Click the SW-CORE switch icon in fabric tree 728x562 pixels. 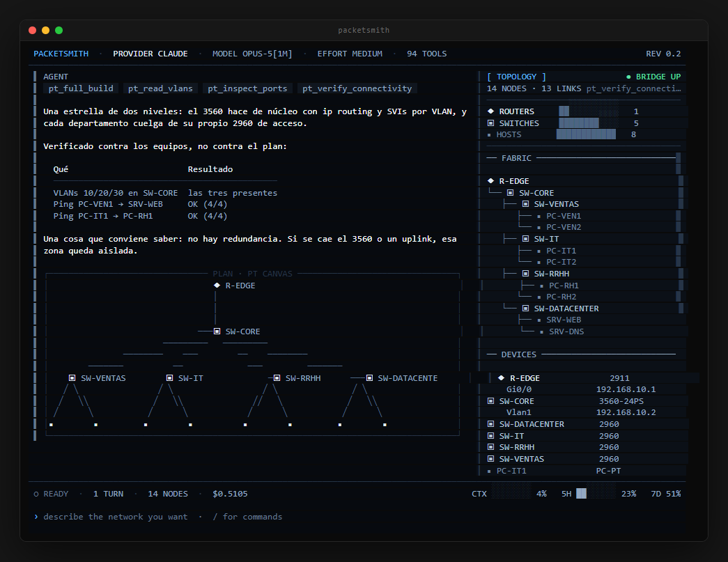coord(510,193)
